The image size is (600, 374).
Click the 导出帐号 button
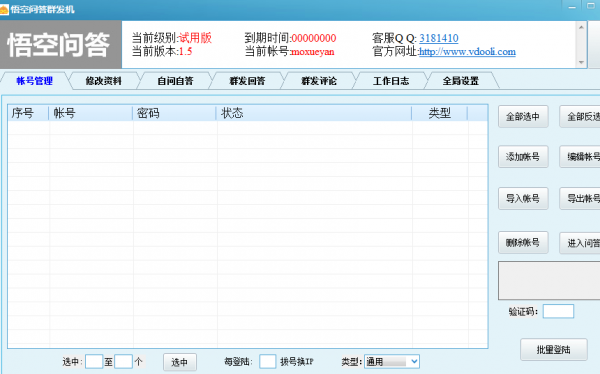[x=580, y=198]
